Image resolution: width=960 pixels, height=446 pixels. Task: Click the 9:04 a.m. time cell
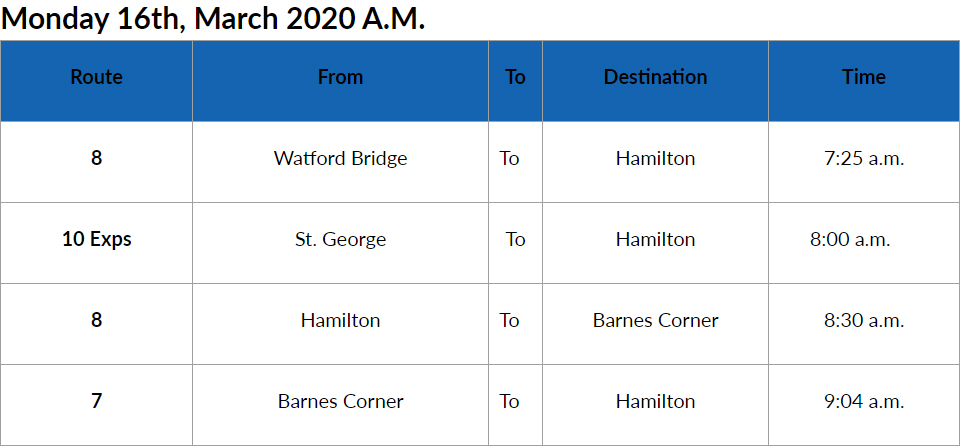tap(863, 401)
